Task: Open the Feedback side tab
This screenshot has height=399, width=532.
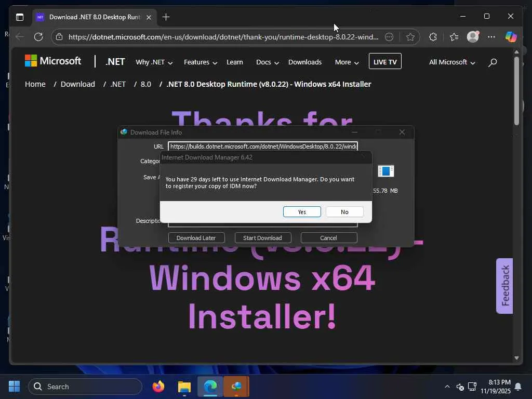Action: point(504,286)
